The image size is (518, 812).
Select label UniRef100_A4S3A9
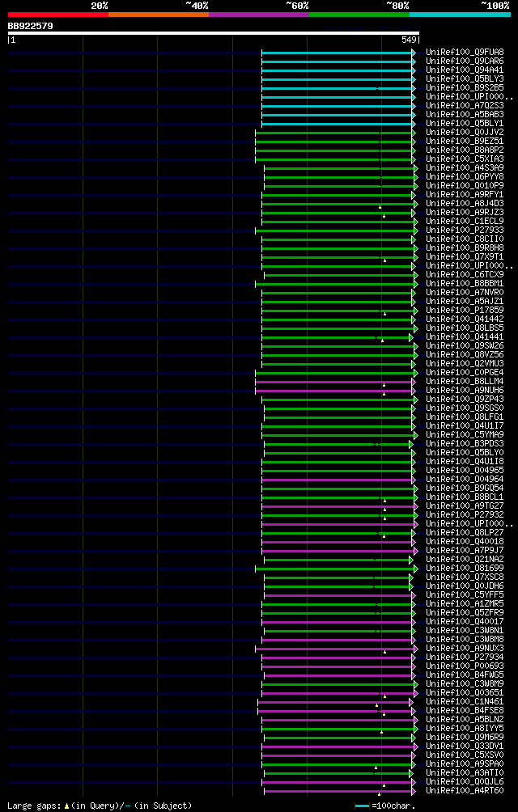pyautogui.click(x=465, y=167)
